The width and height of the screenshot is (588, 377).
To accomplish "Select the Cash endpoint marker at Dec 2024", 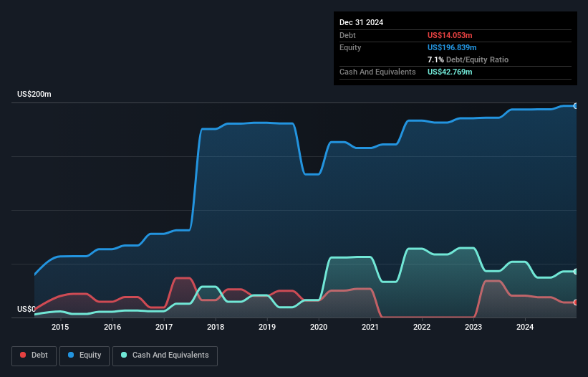I will 576,272.
